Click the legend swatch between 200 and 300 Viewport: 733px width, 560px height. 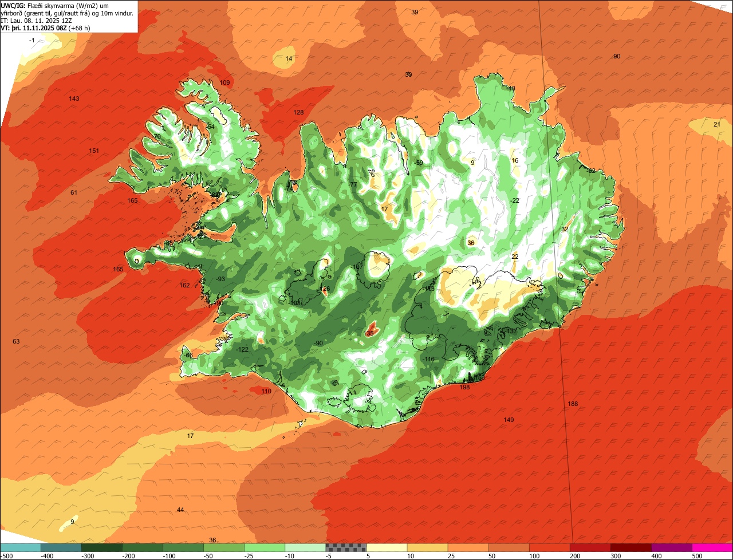coord(590,547)
